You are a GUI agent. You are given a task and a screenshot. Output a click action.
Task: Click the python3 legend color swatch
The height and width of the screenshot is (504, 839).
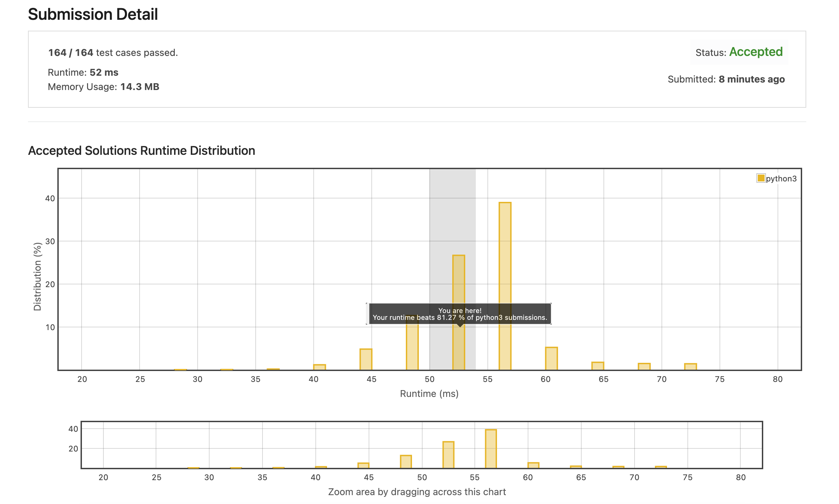click(761, 178)
